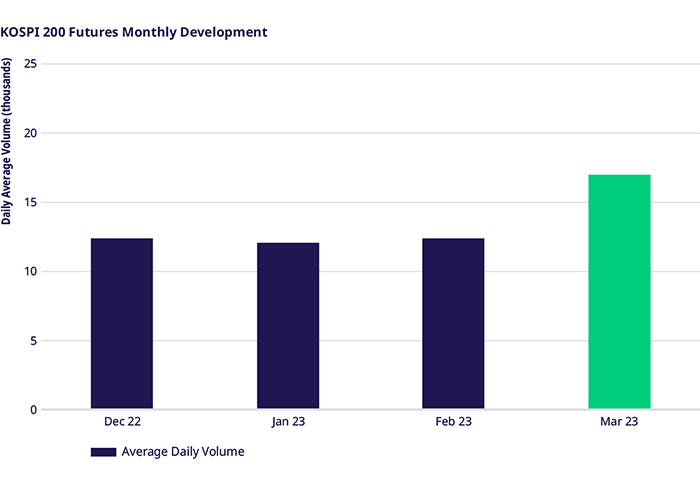Viewport: 700px width, 496px height.
Task: Click the gridline at value 20
Action: [370, 133]
